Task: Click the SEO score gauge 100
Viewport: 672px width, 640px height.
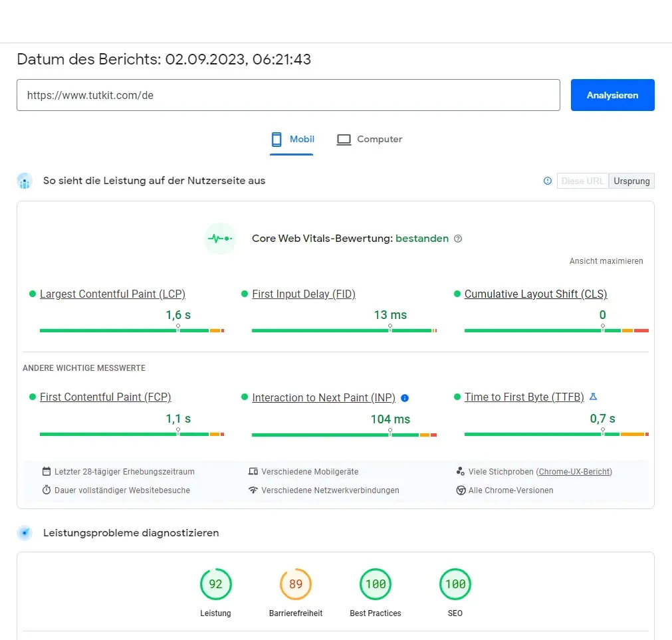Action: click(455, 584)
